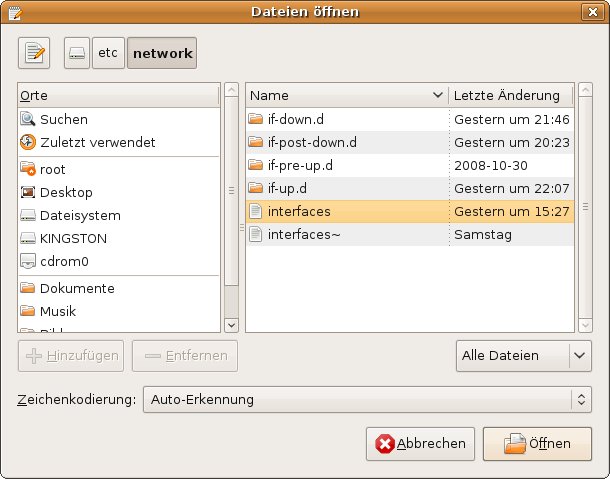Select the highlighted interfaces file row

tap(299, 212)
